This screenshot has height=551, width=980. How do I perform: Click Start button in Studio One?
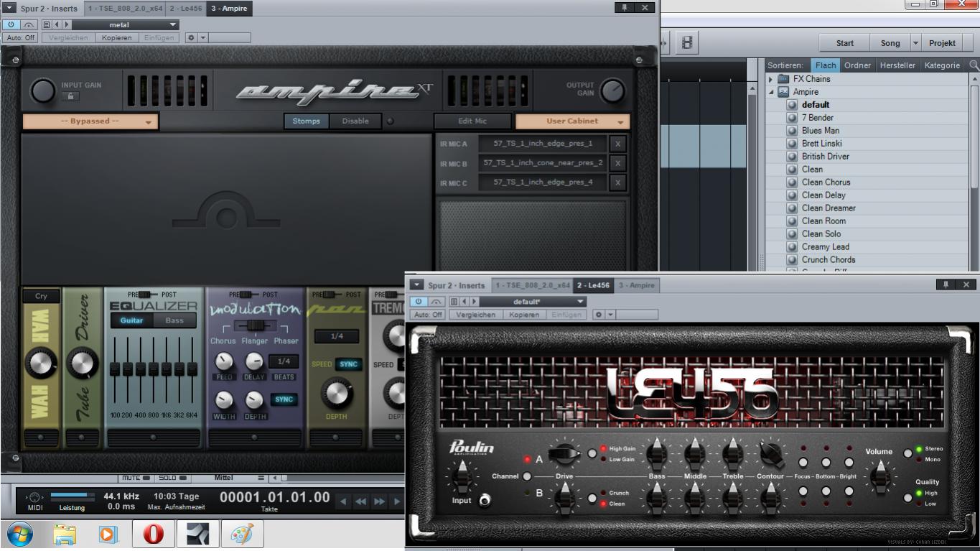(845, 43)
